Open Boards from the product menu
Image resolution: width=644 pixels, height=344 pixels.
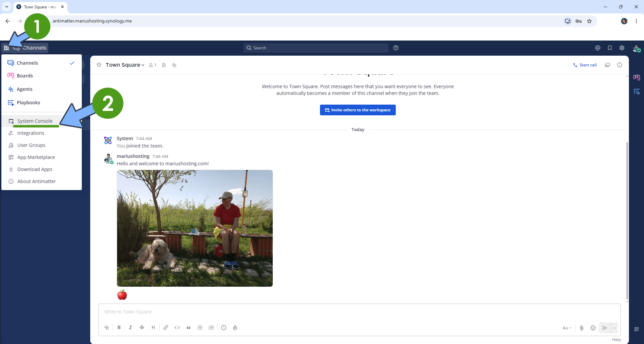tap(42, 76)
